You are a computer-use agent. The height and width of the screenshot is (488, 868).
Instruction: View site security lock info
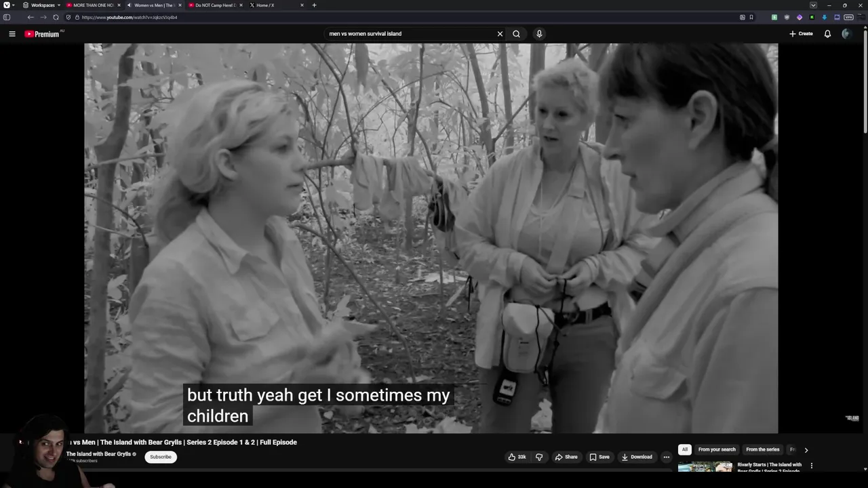(77, 17)
